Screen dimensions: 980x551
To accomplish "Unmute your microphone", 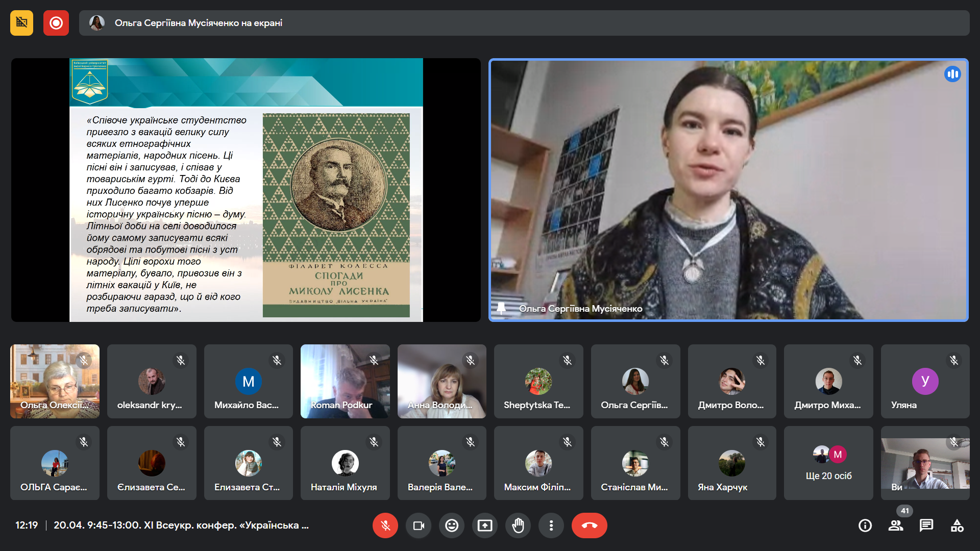I will (x=385, y=525).
